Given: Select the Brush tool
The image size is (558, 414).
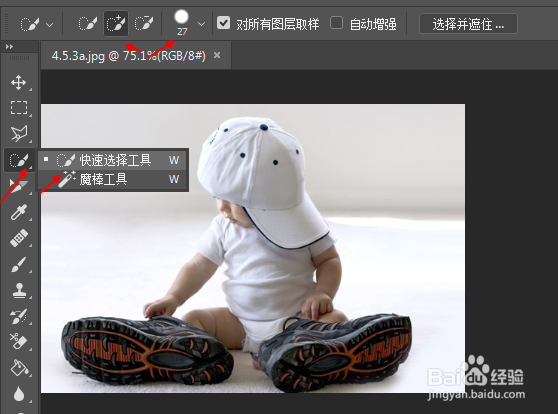Looking at the screenshot, I should (19, 264).
